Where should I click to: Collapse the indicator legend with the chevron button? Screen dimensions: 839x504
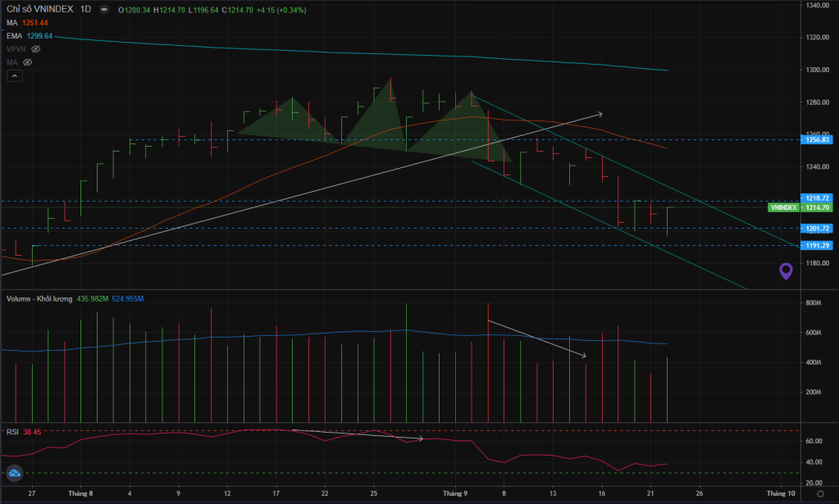[15, 76]
